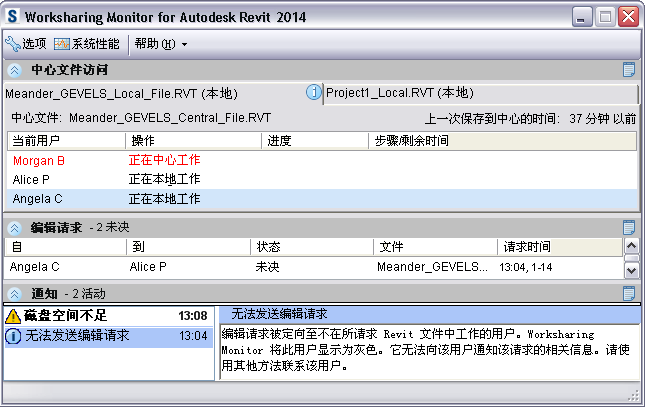Sort by 步骤/剩余时间 column header

(x=503, y=141)
